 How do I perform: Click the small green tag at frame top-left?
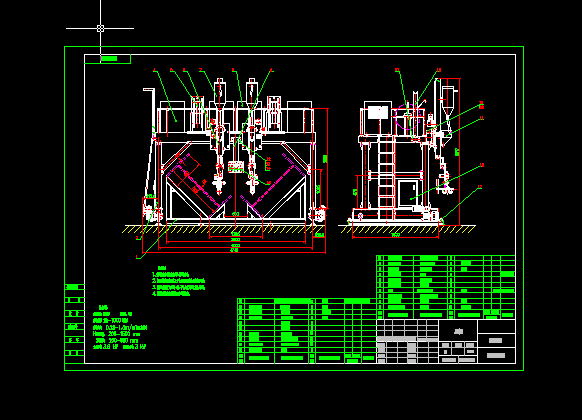coord(109,59)
